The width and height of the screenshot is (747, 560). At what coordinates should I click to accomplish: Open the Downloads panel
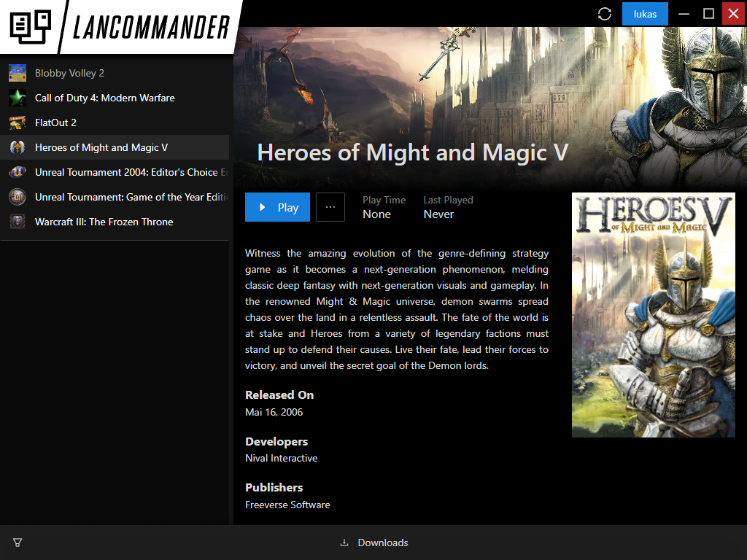373,542
